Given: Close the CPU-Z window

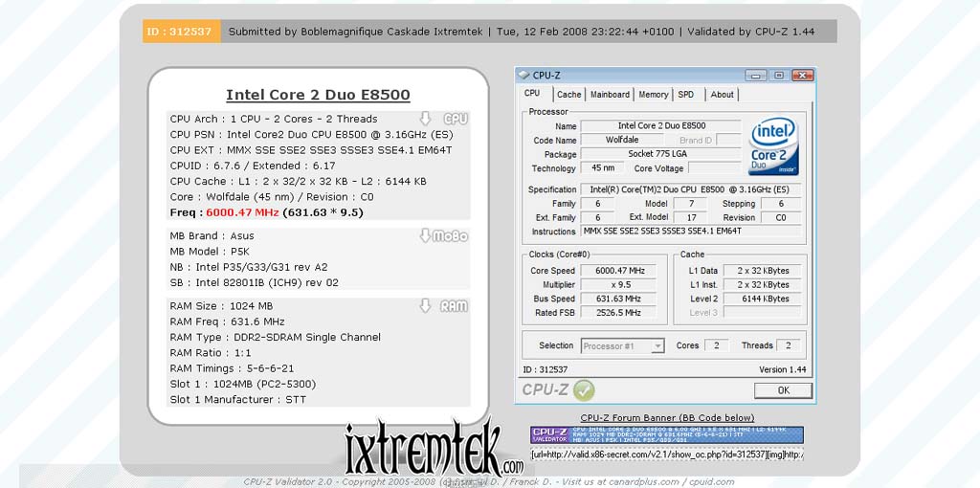Looking at the screenshot, I should [803, 76].
